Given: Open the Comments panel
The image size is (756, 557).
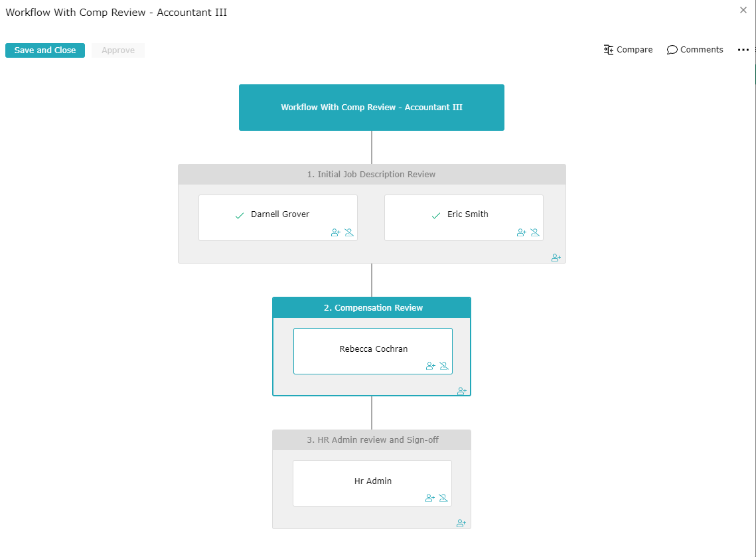Looking at the screenshot, I should pyautogui.click(x=694, y=49).
